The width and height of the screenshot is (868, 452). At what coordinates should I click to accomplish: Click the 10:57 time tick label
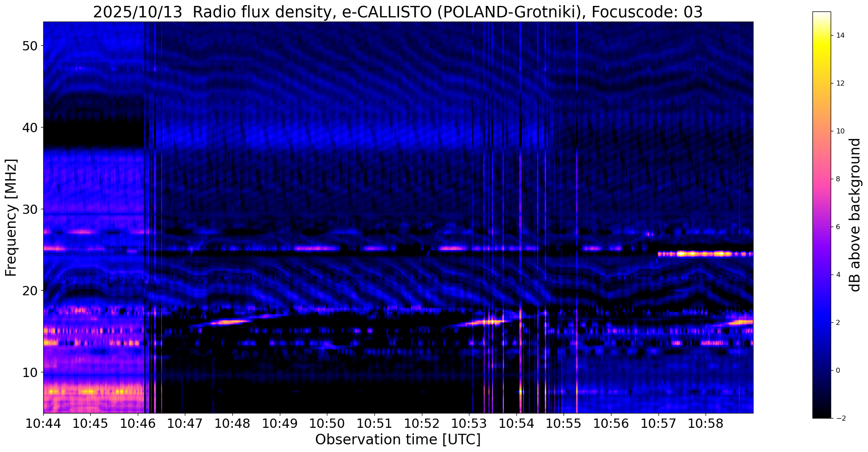(x=659, y=424)
